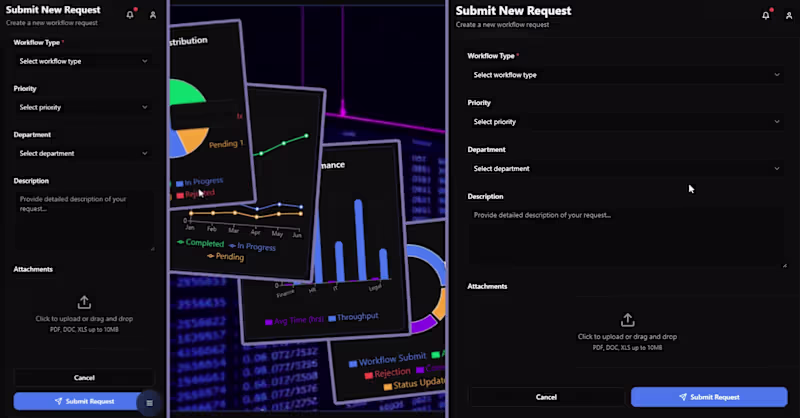This screenshot has height=418, width=800.
Task: Open user profile icon in right wide panel
Action: click(789, 15)
